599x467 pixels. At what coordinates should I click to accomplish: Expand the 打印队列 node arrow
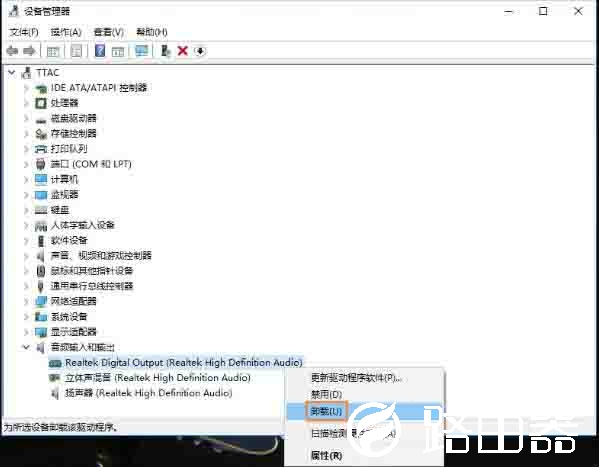(x=26, y=149)
